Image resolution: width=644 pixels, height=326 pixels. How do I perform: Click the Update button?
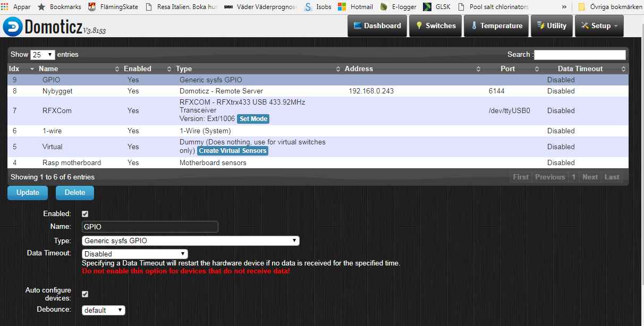(x=28, y=193)
